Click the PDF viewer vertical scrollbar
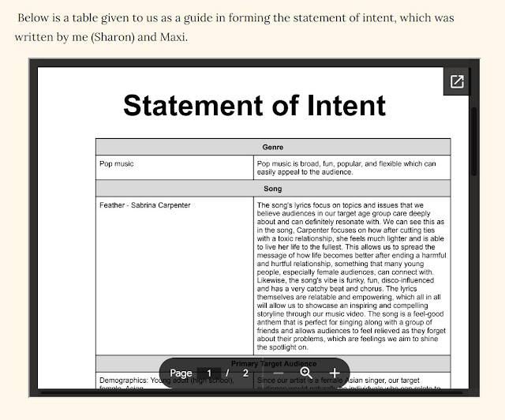505x420 pixels. (473, 141)
